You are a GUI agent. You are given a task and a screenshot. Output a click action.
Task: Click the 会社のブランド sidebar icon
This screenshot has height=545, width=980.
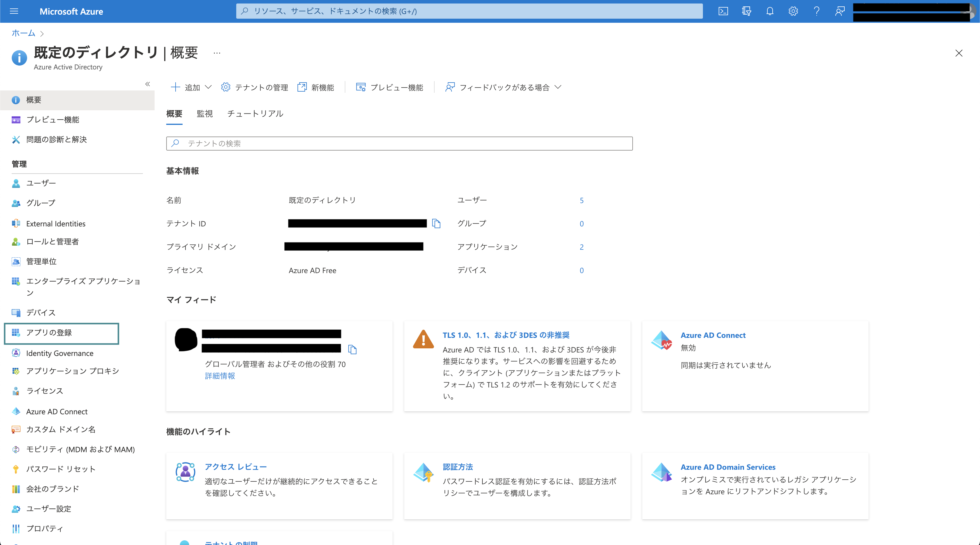pyautogui.click(x=15, y=489)
